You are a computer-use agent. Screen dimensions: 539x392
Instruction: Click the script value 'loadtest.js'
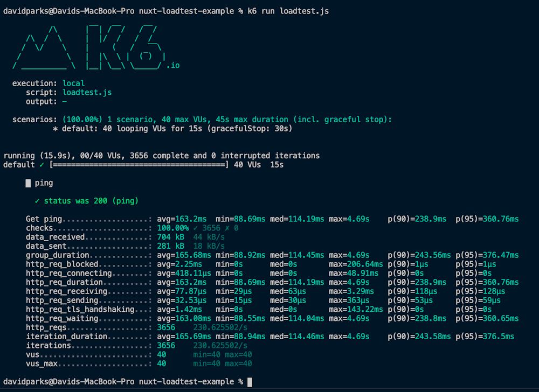coord(87,93)
